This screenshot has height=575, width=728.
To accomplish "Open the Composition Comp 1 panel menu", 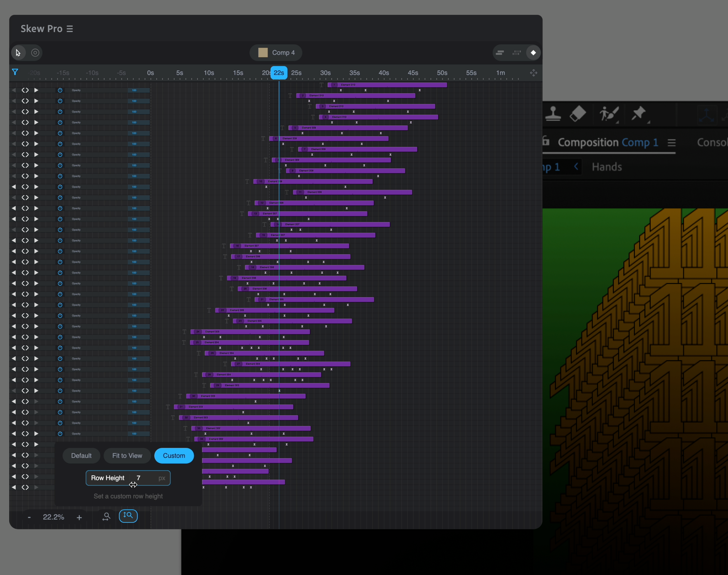I will [671, 143].
